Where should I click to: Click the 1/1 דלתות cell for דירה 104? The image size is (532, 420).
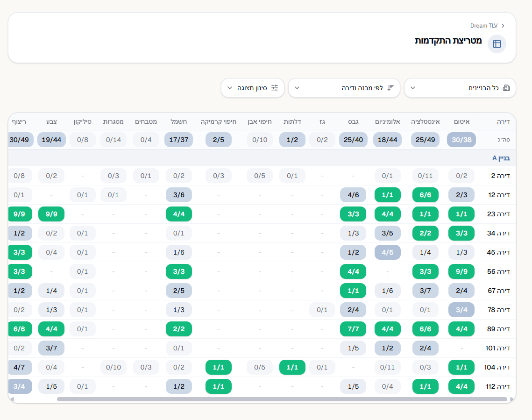coord(292,367)
